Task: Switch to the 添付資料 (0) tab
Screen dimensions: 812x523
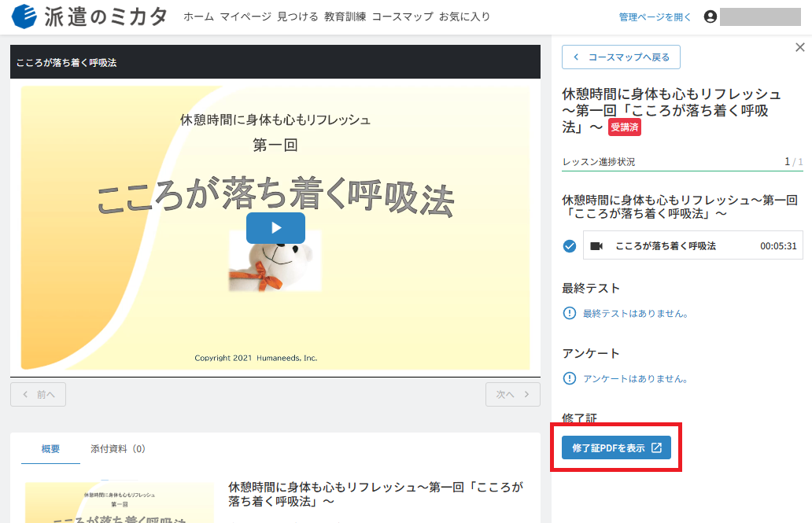Action: [118, 449]
